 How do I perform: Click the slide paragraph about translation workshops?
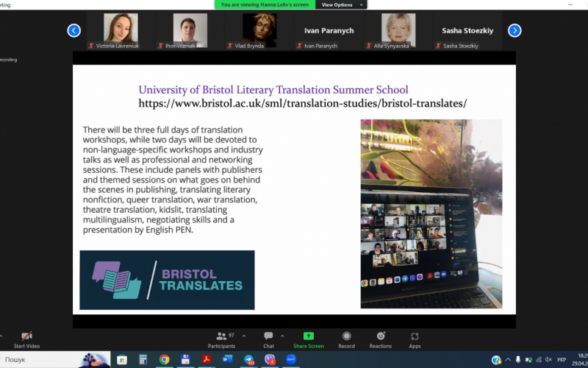[x=173, y=180]
